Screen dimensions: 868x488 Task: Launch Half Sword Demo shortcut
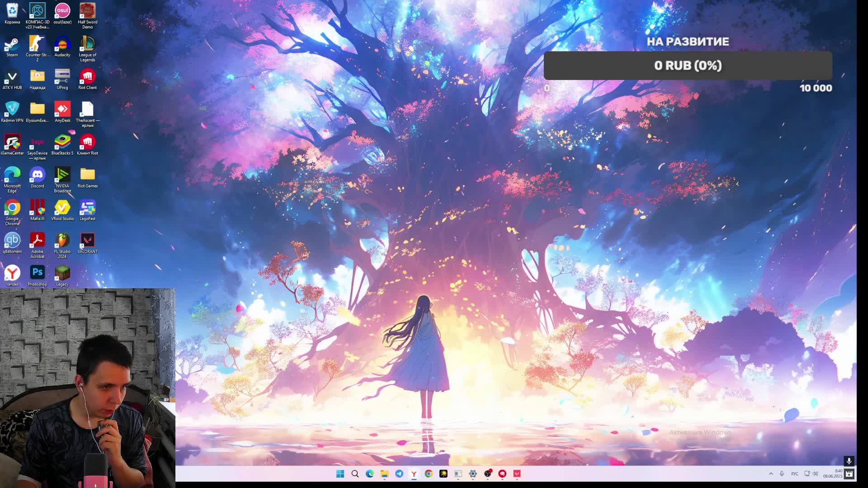click(x=87, y=16)
